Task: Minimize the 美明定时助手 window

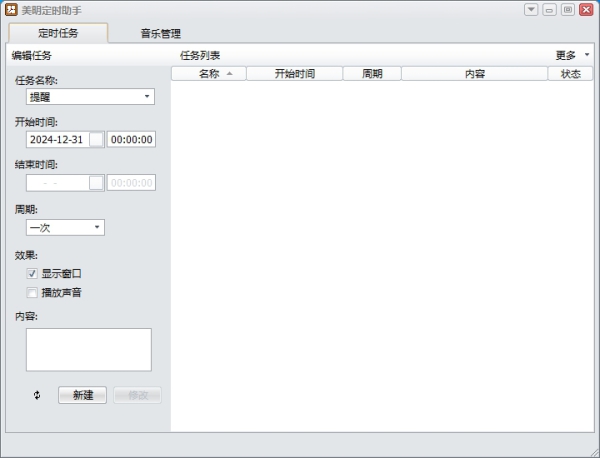Action: (x=549, y=10)
